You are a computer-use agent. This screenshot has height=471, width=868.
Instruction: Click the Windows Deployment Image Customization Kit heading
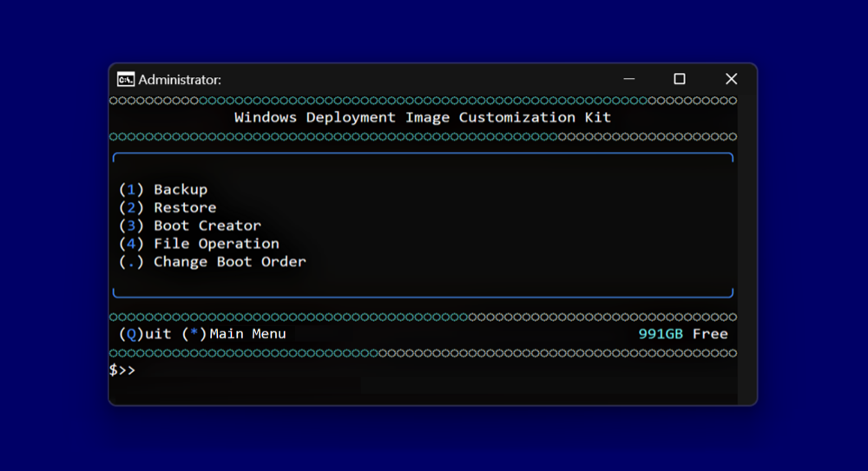tap(423, 117)
